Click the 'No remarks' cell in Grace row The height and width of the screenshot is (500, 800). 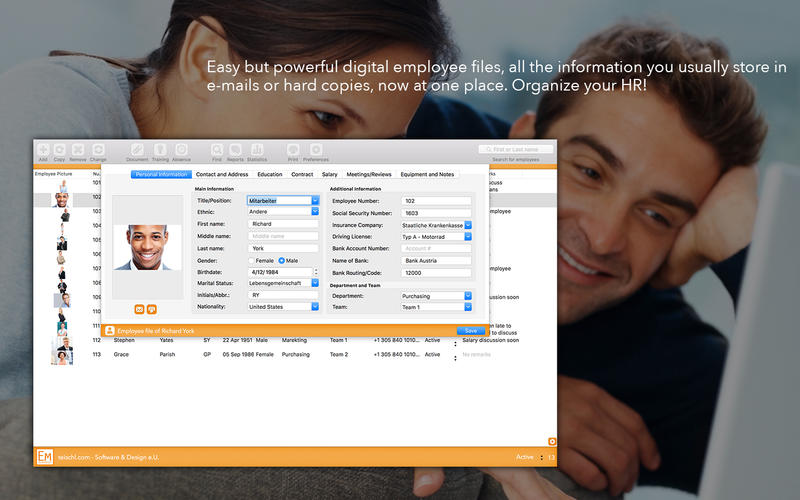477,354
